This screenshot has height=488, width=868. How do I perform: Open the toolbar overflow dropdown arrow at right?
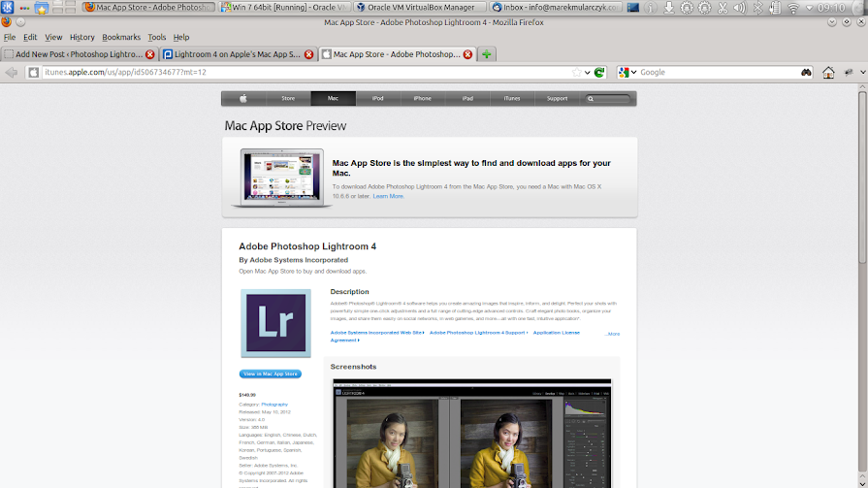click(x=862, y=73)
